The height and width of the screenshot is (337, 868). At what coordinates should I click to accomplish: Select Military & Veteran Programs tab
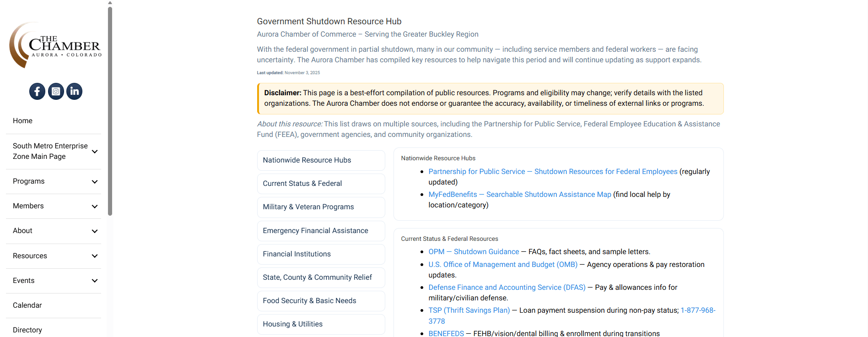click(321, 207)
